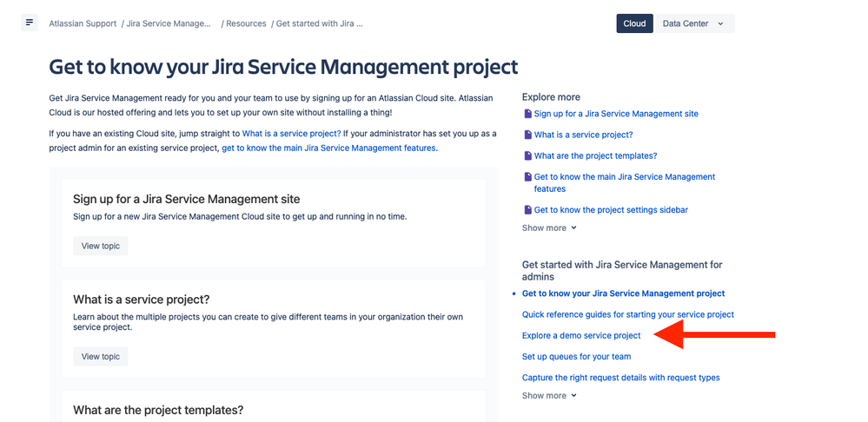Click page icon beside Get to know the main features

527,177
